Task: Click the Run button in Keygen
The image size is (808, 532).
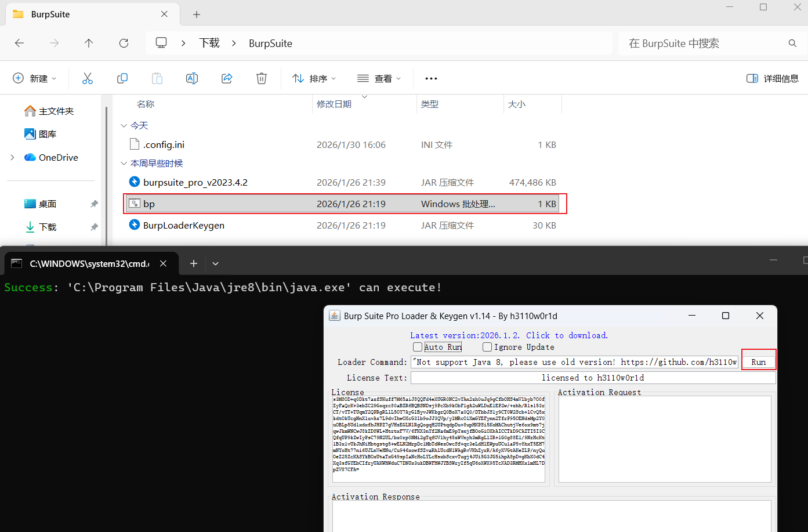Action: coord(759,362)
